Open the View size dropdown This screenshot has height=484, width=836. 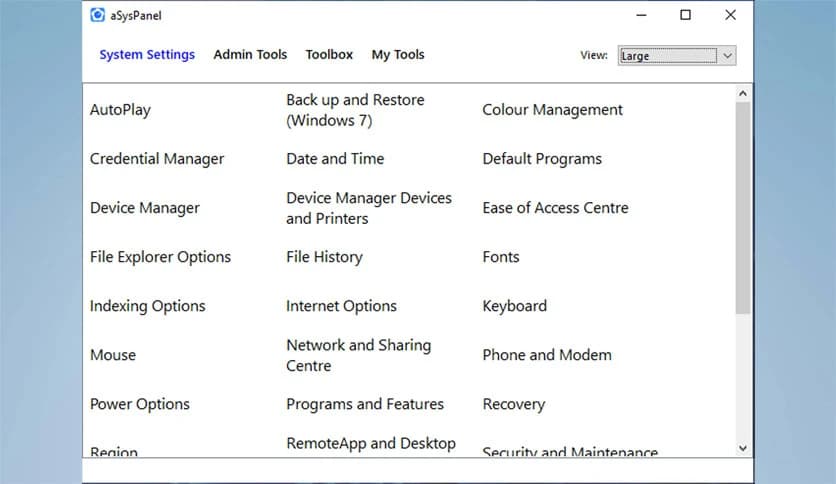(x=677, y=56)
